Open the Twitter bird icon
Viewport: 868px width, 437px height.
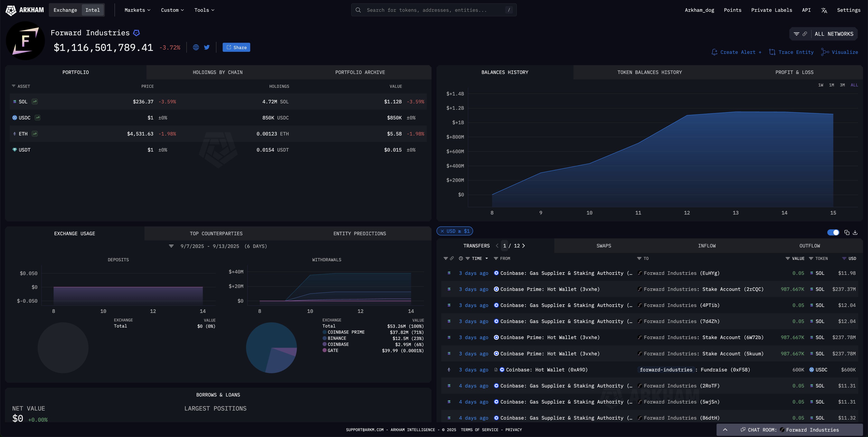[207, 47]
